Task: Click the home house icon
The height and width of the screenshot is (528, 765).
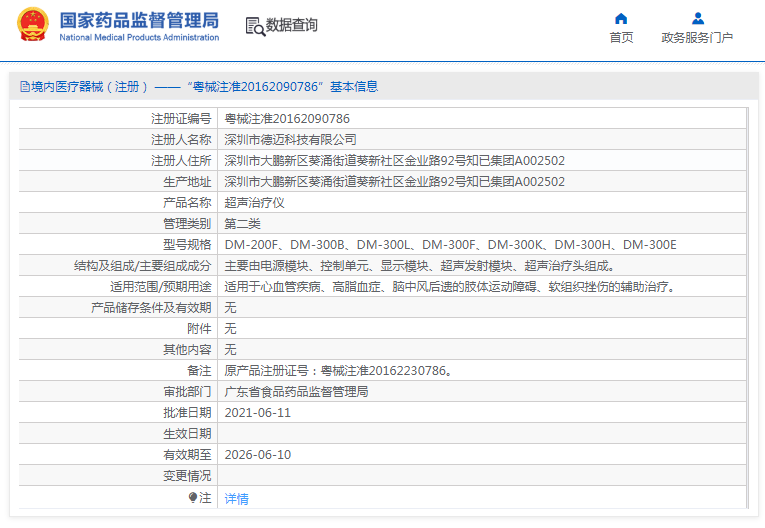Action: click(x=621, y=19)
